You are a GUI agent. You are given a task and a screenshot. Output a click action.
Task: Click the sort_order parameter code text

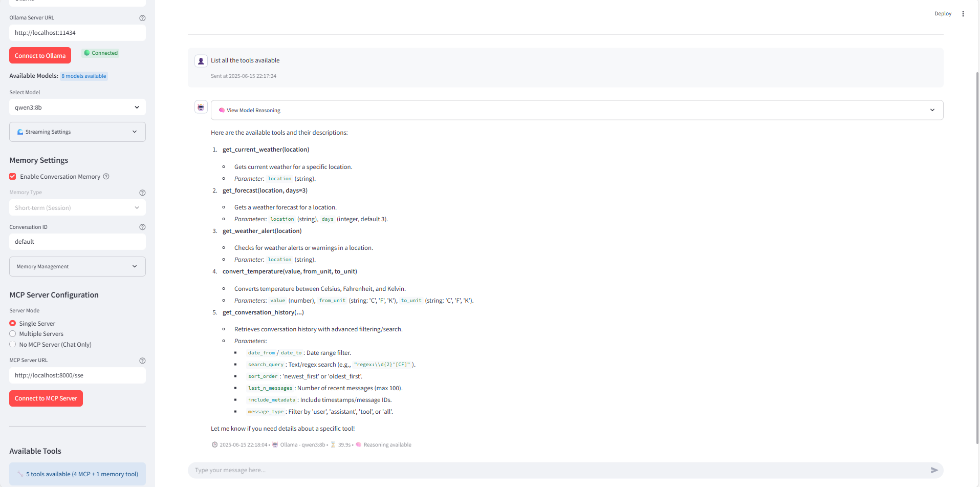pyautogui.click(x=263, y=376)
